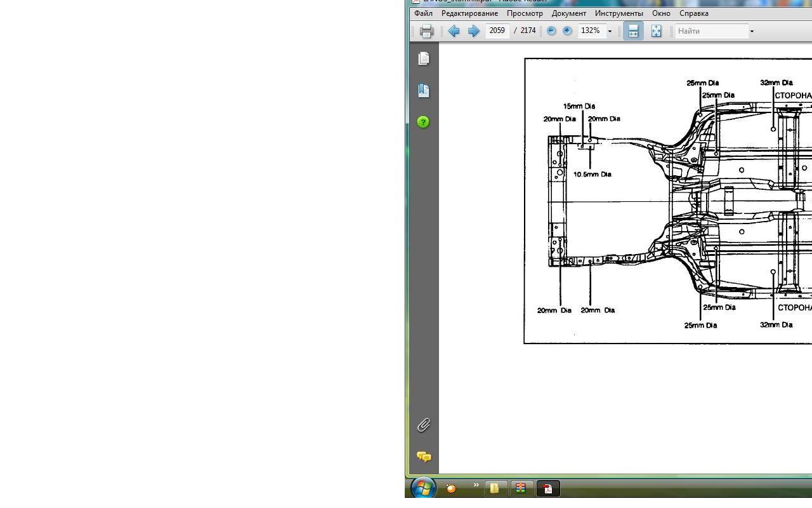Open the Attachments paperclip panel
The image size is (812, 508).
click(x=424, y=425)
